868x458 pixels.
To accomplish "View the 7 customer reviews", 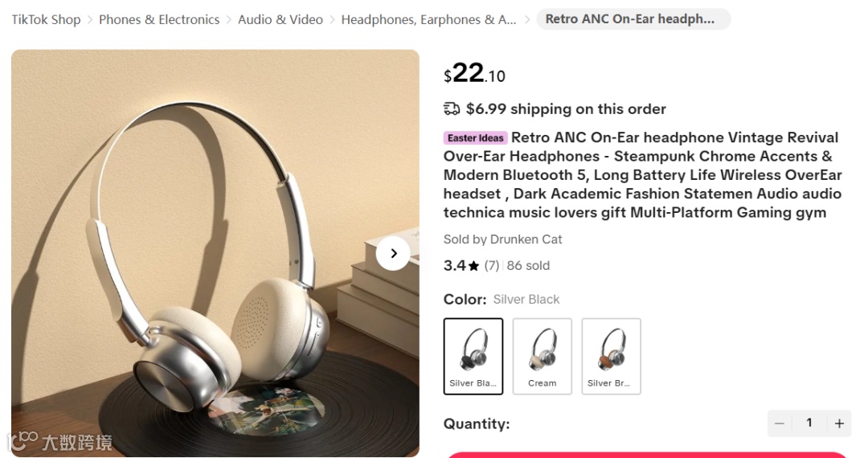I will pos(492,265).
